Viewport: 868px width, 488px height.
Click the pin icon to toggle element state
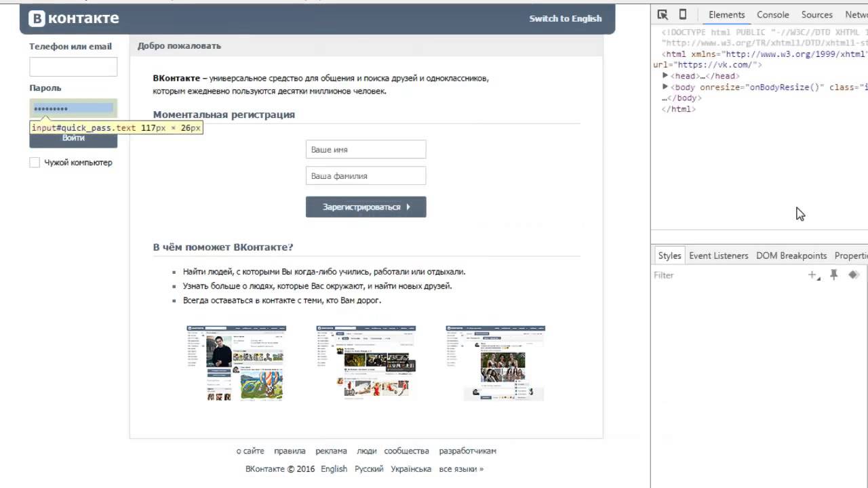834,274
